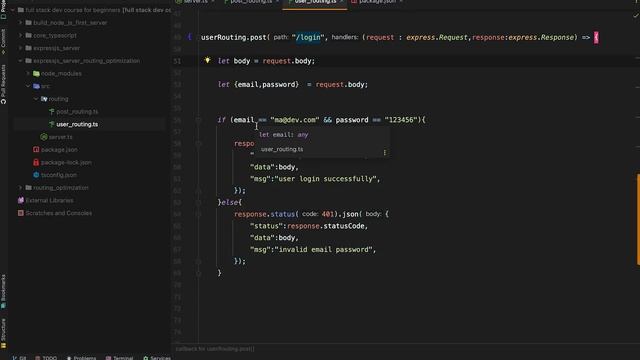Expand the core_typescript folder
Viewport: 640px width, 360px height.
click(20, 35)
